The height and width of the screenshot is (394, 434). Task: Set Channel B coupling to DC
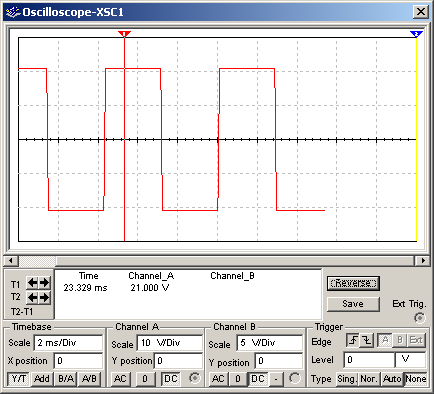[258, 379]
